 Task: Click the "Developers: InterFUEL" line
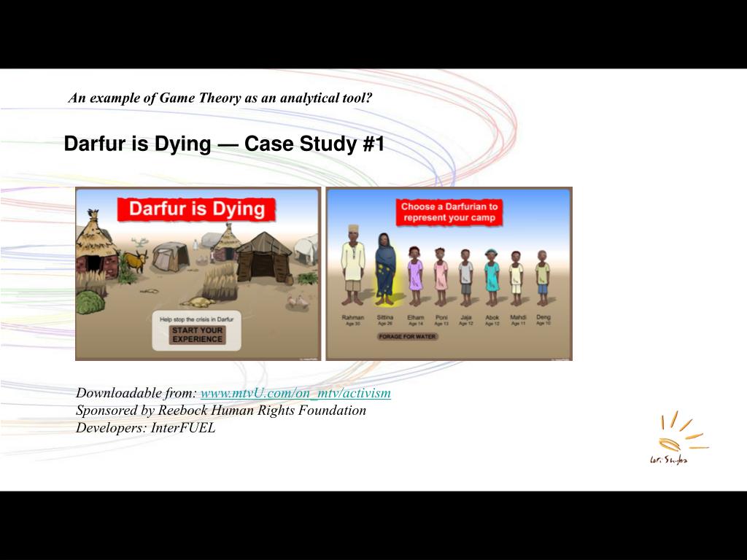(146, 427)
